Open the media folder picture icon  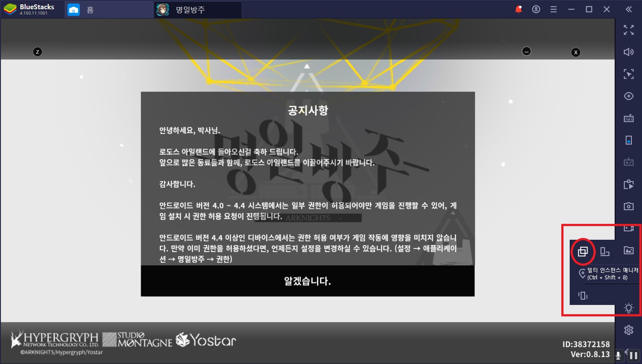tap(628, 250)
